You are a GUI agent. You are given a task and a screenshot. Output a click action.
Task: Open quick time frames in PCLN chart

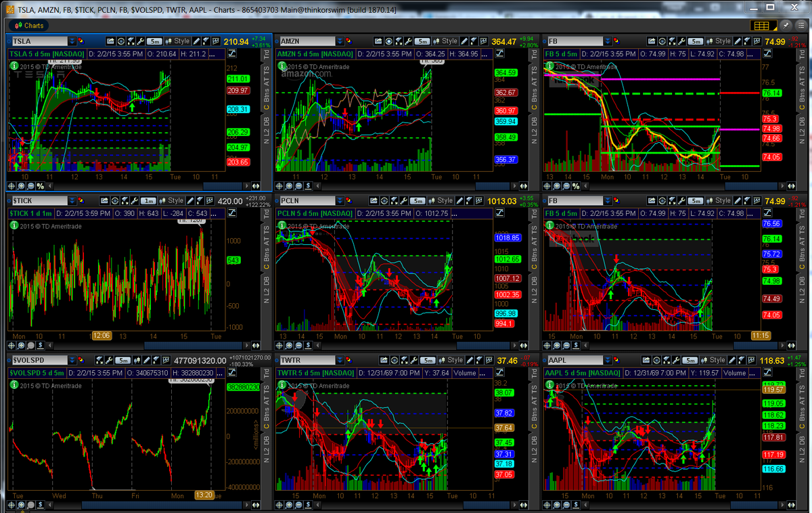tap(384, 201)
